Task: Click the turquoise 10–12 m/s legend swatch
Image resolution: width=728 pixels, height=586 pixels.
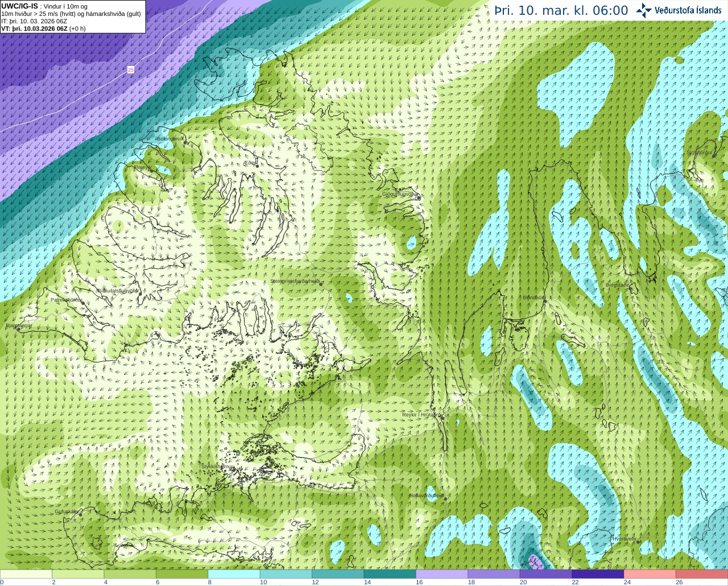Action: click(286, 574)
